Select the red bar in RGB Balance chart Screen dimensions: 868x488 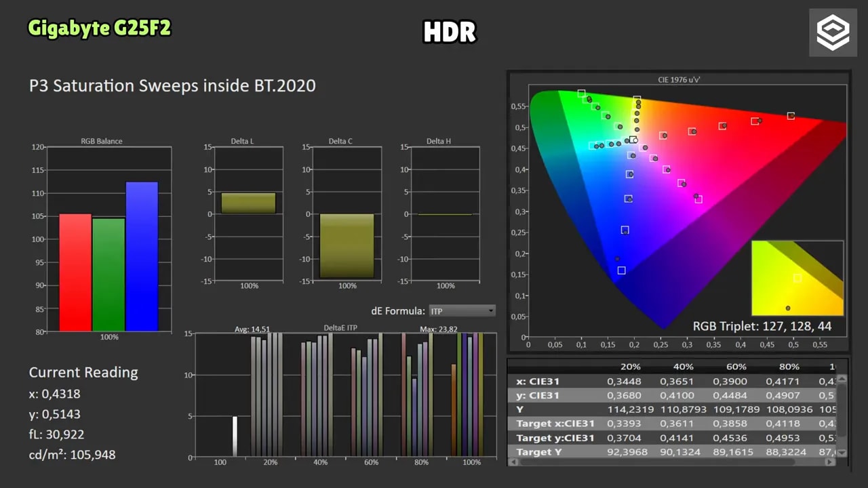tap(75, 272)
